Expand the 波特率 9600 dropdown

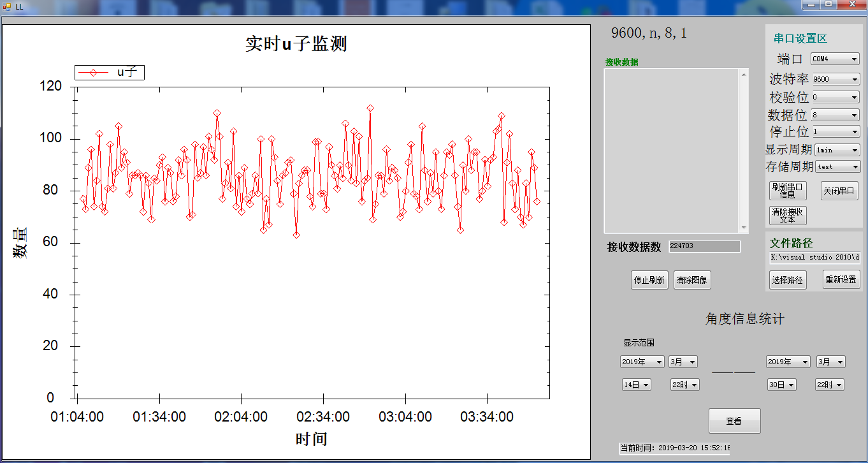tap(835, 79)
